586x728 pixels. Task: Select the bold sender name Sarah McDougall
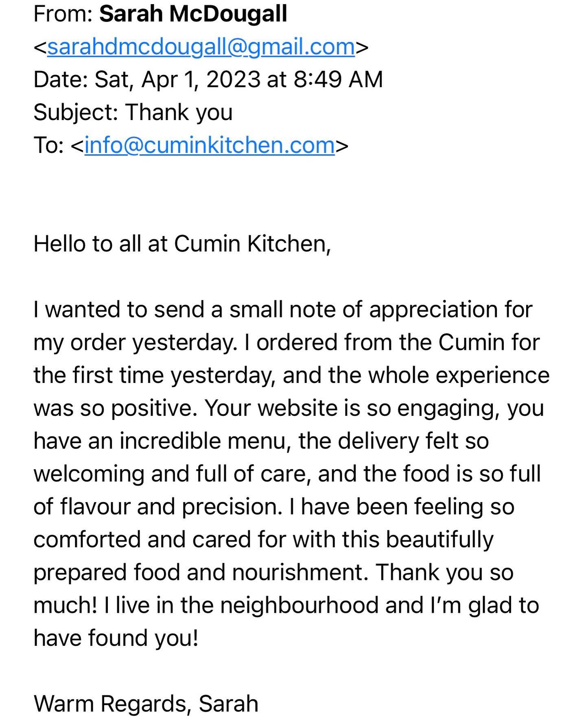[x=193, y=13]
